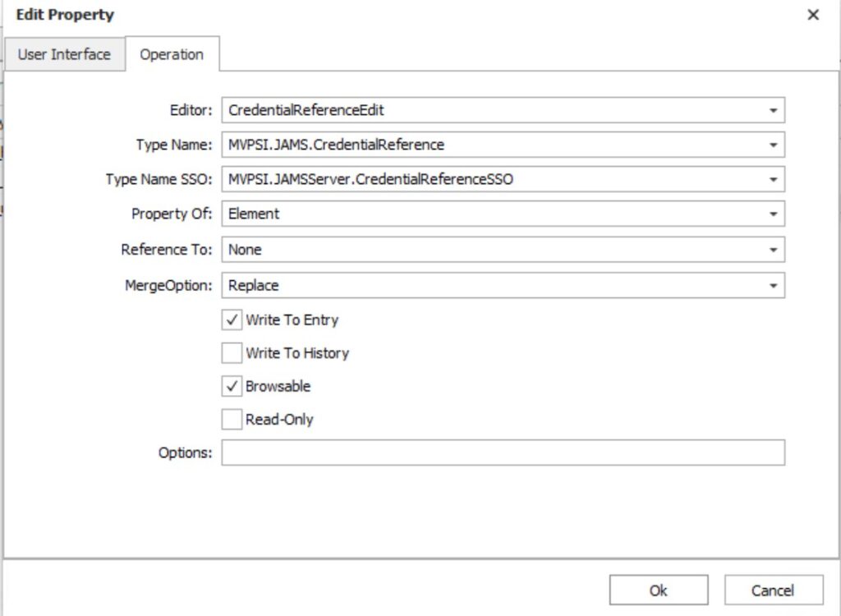Screen dimensions: 841x616
Task: Close the Edit Property dialog with X
Action: click(813, 15)
